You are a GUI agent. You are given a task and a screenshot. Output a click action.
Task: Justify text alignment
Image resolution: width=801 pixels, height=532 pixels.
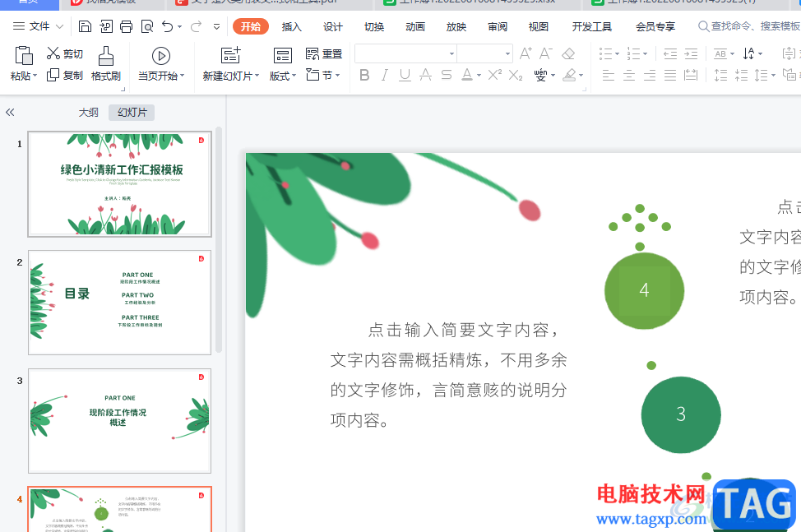click(670, 76)
